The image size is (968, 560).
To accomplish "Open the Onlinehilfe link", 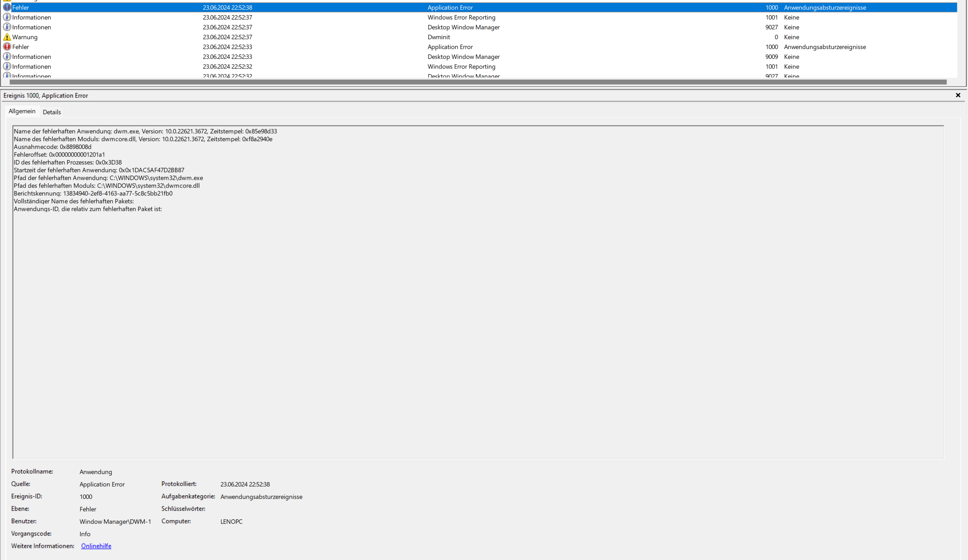I will pos(96,546).
